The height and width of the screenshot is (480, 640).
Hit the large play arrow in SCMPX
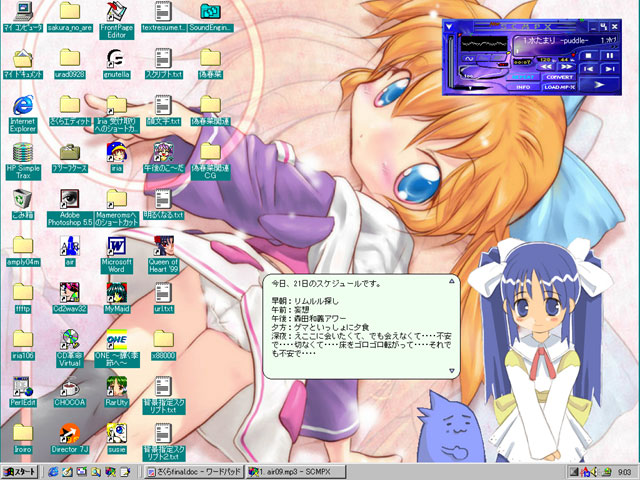[599, 84]
